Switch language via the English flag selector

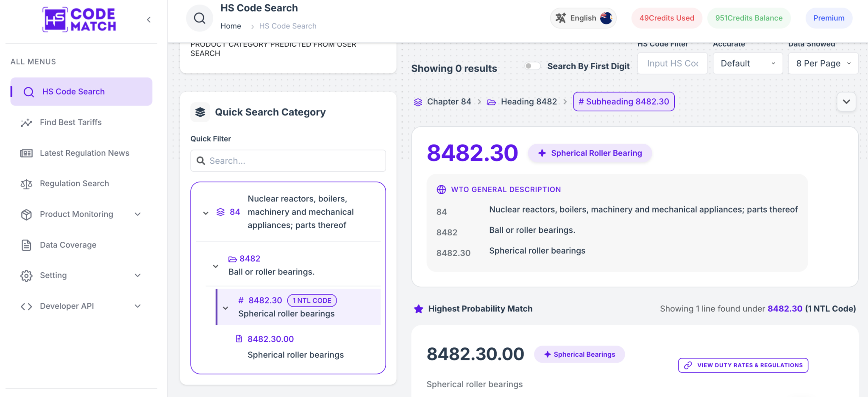tap(584, 18)
